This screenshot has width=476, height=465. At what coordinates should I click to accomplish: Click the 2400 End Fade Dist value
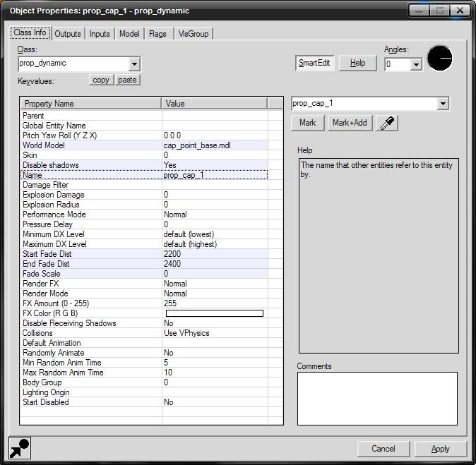pos(172,264)
